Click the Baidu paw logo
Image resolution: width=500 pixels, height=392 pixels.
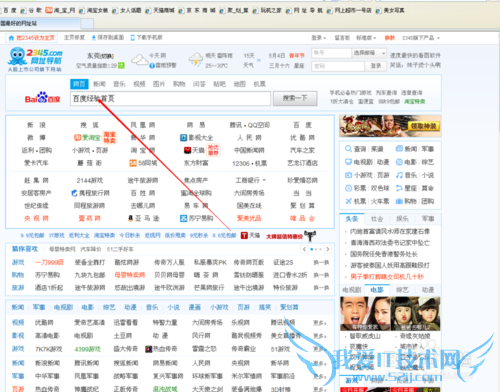click(x=42, y=97)
